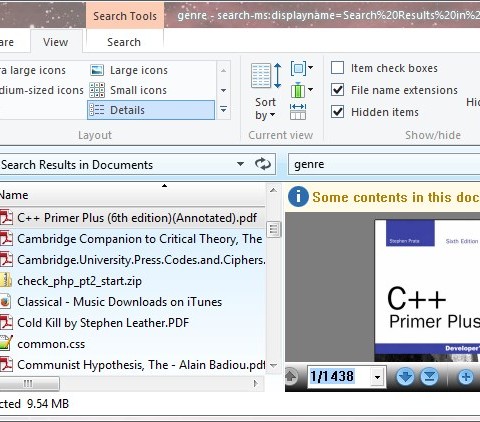The width and height of the screenshot is (480, 422).
Task: Click the page number field 1/1438
Action: 340,377
